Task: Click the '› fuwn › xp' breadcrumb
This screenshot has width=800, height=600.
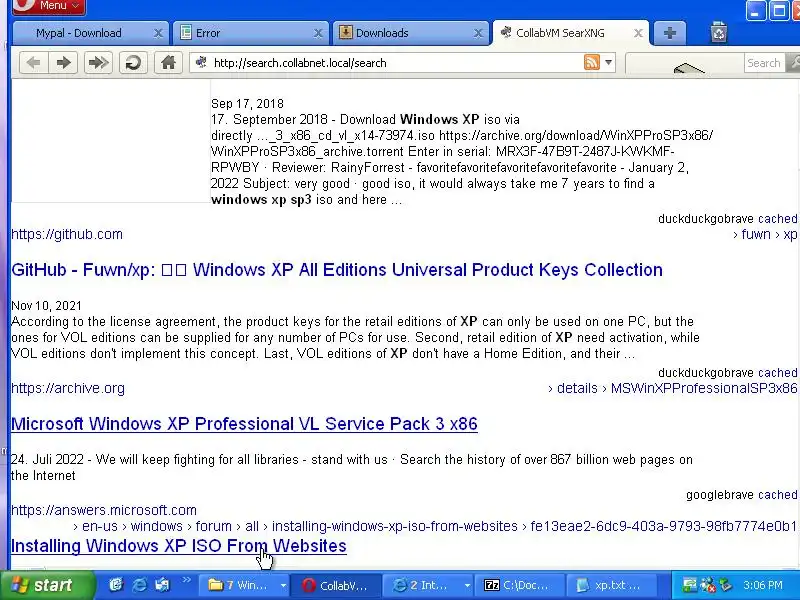Action: coord(765,234)
